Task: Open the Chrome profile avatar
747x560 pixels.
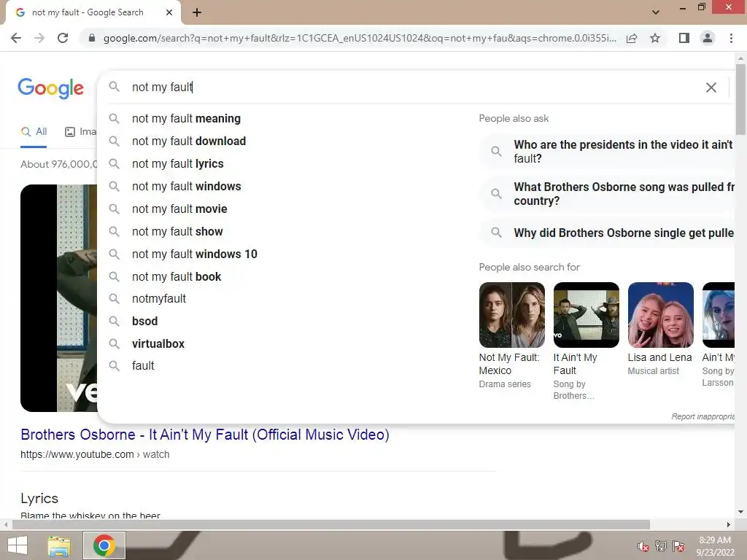Action: pos(708,38)
